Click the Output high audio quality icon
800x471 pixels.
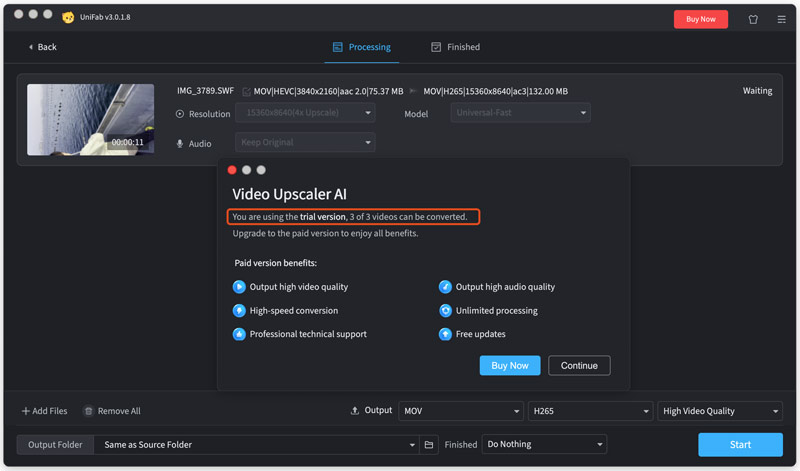(445, 287)
